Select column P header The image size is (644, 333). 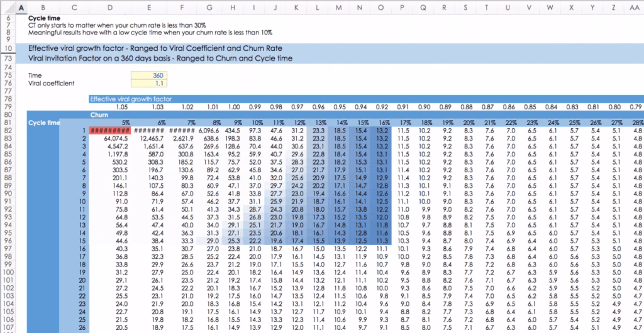402,8
